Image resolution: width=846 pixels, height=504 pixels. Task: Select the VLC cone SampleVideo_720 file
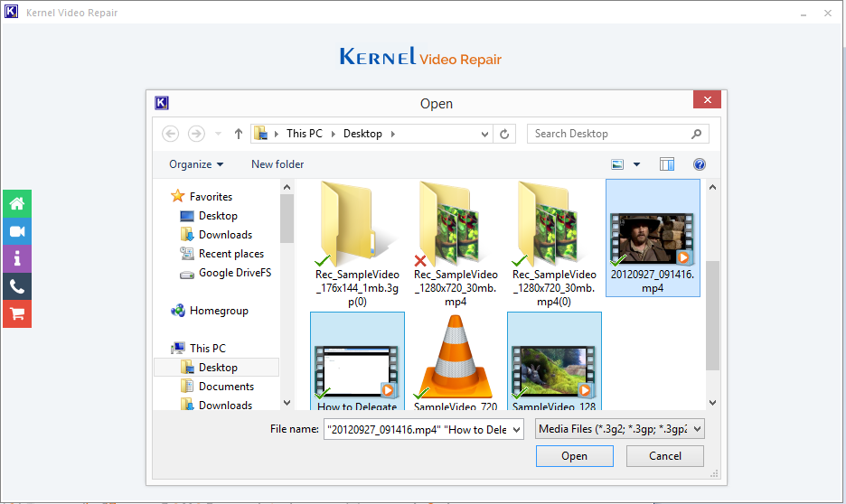pos(456,361)
